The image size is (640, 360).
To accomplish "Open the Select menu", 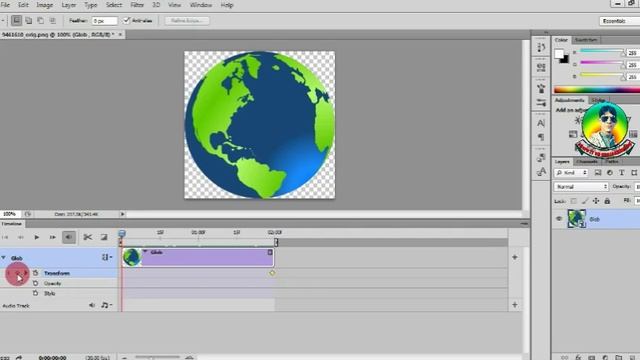I will pyautogui.click(x=114, y=5).
